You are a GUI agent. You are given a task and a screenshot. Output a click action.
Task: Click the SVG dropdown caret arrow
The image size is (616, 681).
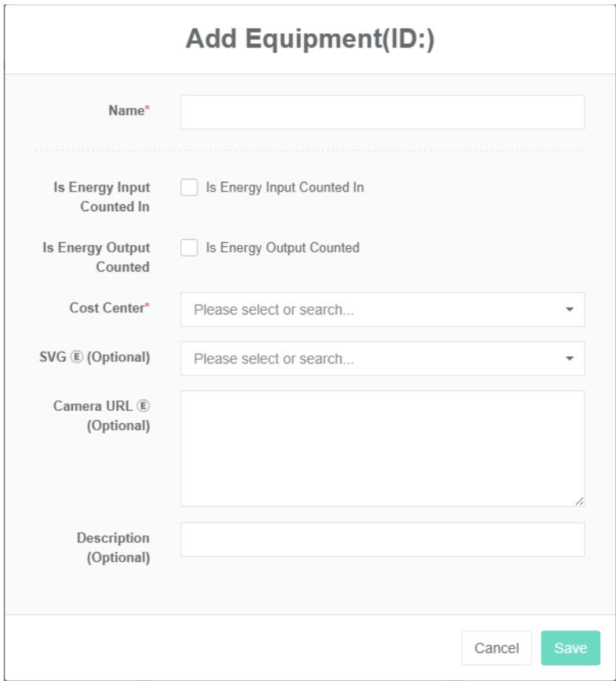click(569, 359)
